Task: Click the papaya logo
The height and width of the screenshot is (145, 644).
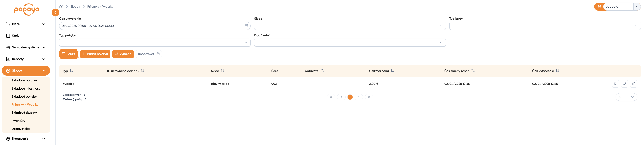Action: pos(26,9)
